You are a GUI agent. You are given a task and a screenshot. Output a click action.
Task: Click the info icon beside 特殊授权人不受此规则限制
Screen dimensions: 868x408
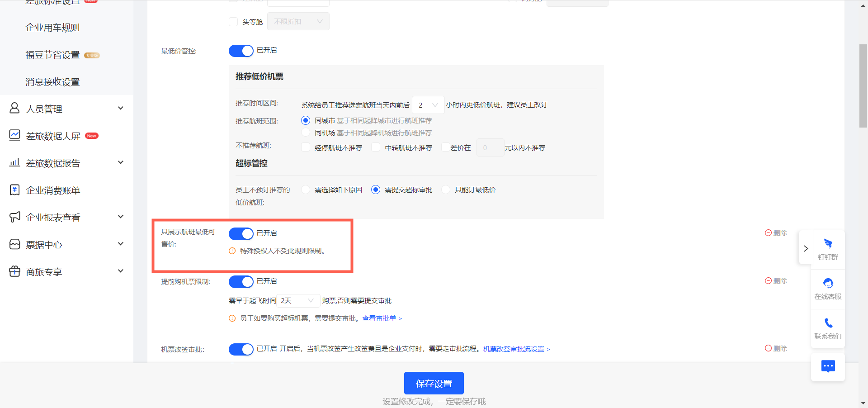pos(232,251)
